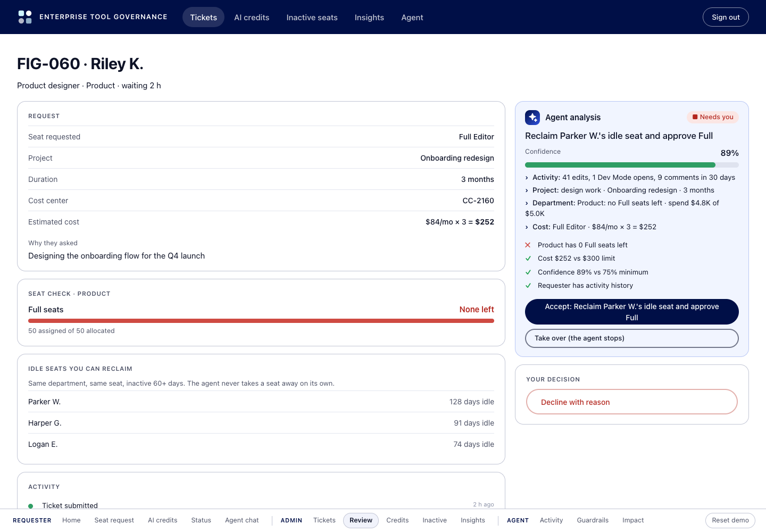
Task: Open Seat request in the demo bar
Action: tap(114, 520)
